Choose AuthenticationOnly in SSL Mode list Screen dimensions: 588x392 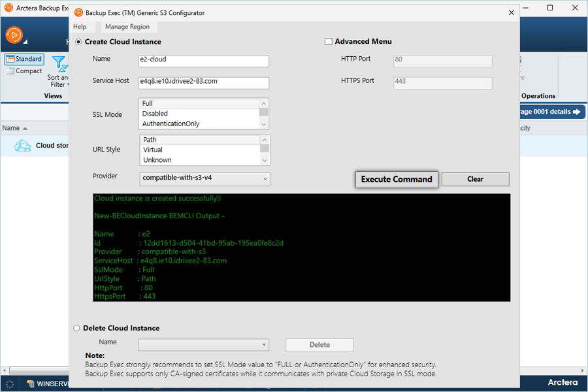(x=171, y=123)
